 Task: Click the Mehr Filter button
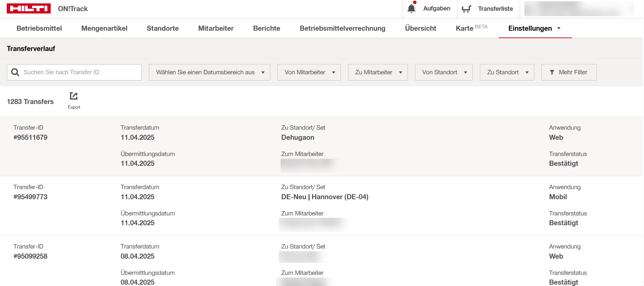tap(569, 72)
